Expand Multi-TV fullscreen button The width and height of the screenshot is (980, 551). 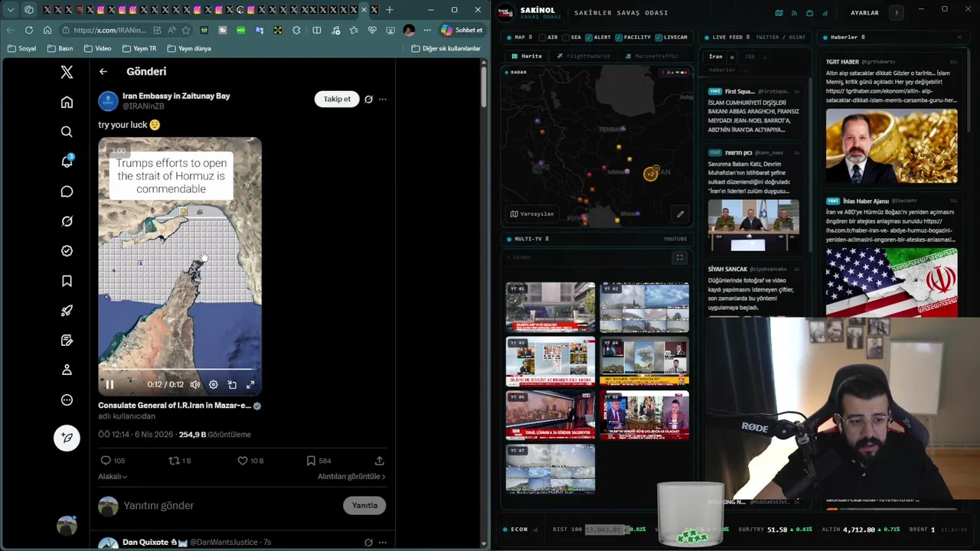click(679, 258)
